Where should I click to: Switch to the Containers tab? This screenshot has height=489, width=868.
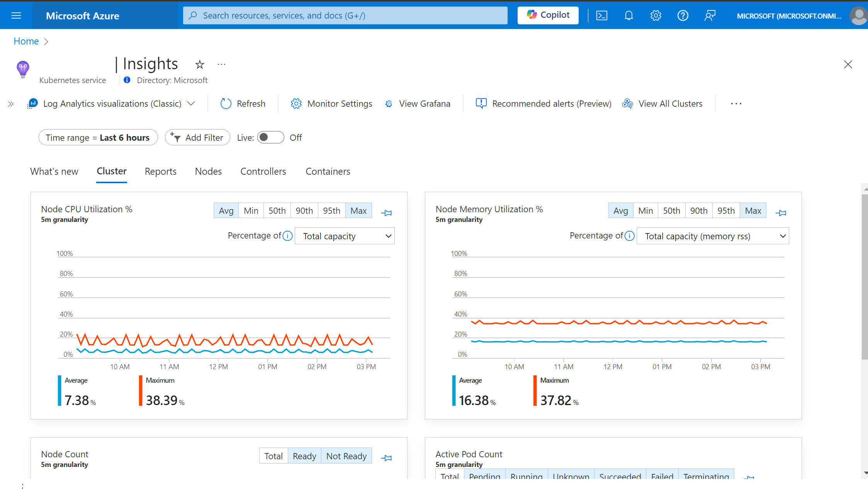click(x=328, y=172)
